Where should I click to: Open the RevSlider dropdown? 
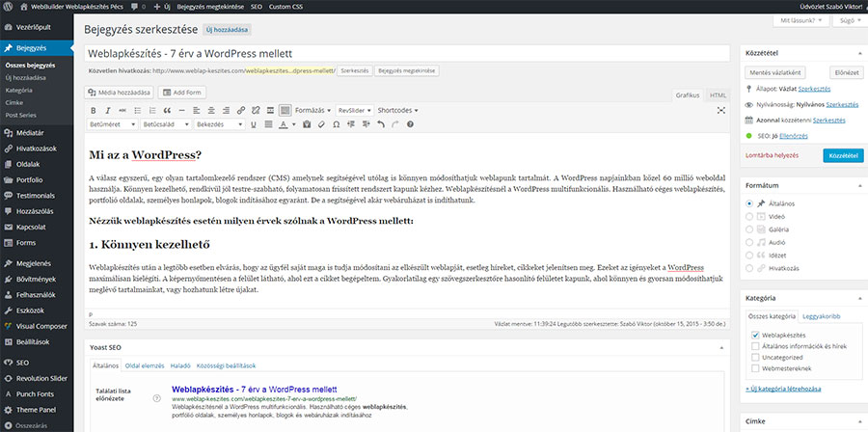coord(355,110)
